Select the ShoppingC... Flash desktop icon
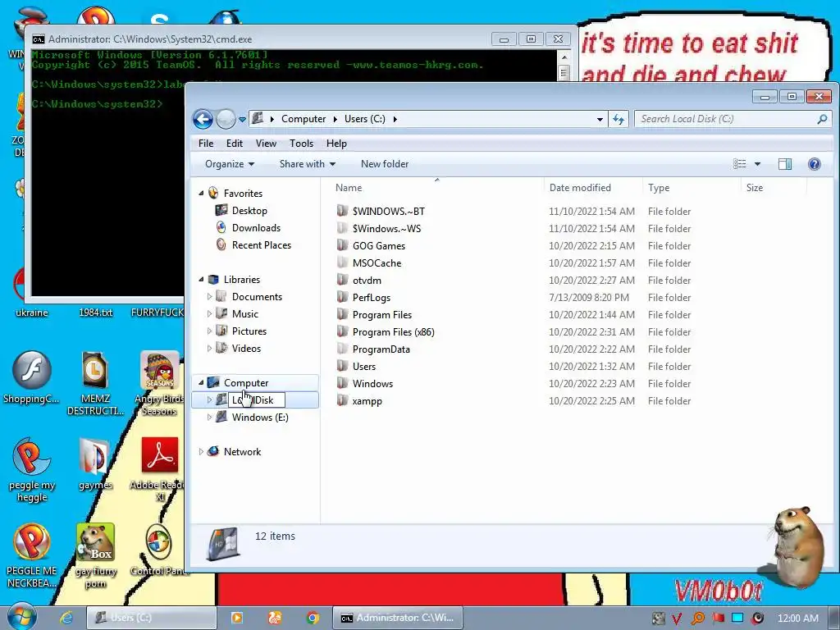Screen dimensions: 840x630 click(32, 377)
